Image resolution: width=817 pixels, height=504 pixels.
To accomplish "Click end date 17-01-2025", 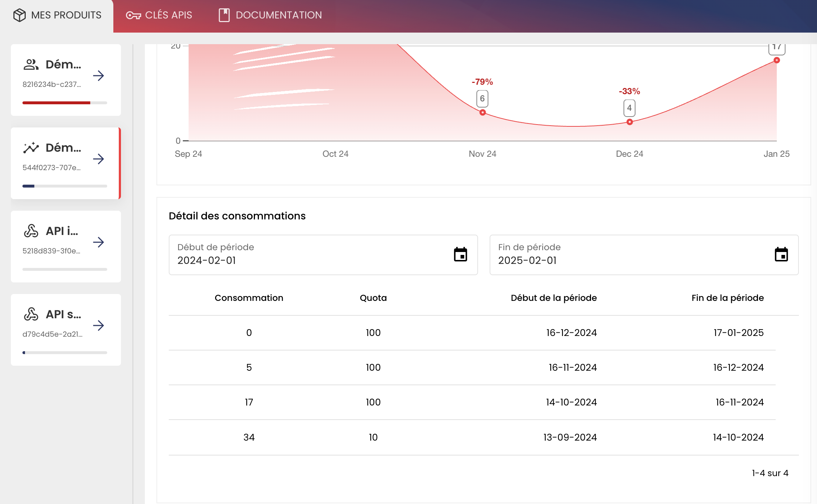I will pyautogui.click(x=739, y=333).
